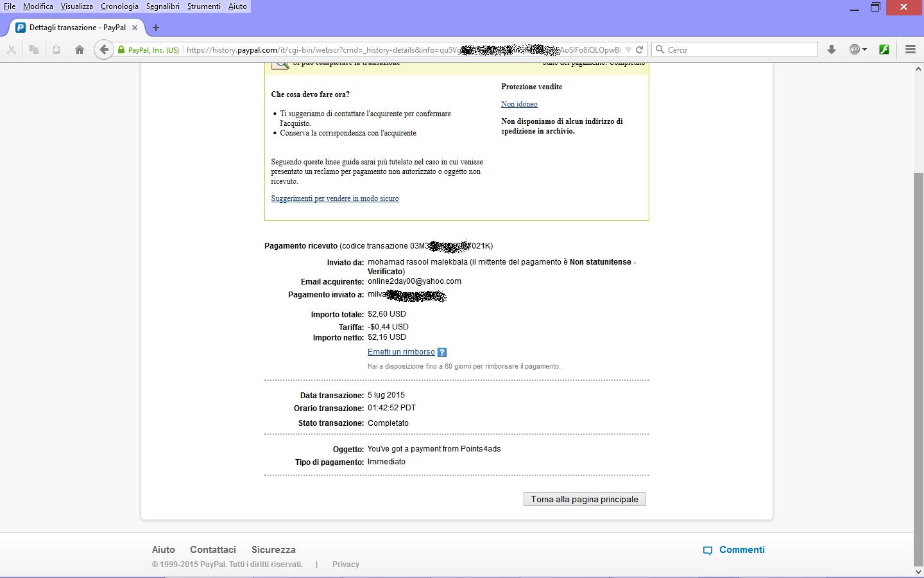Go back with the back arrow button

[103, 49]
